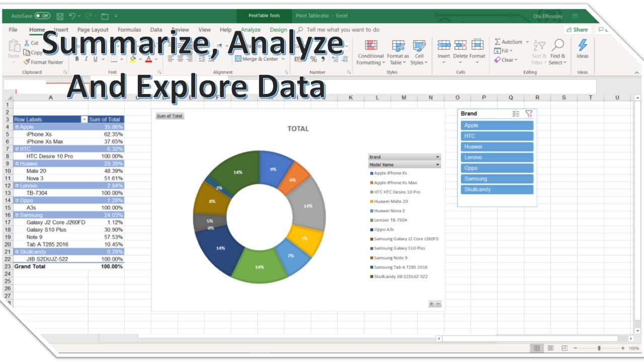Collapse chart field with minus button

[438, 304]
